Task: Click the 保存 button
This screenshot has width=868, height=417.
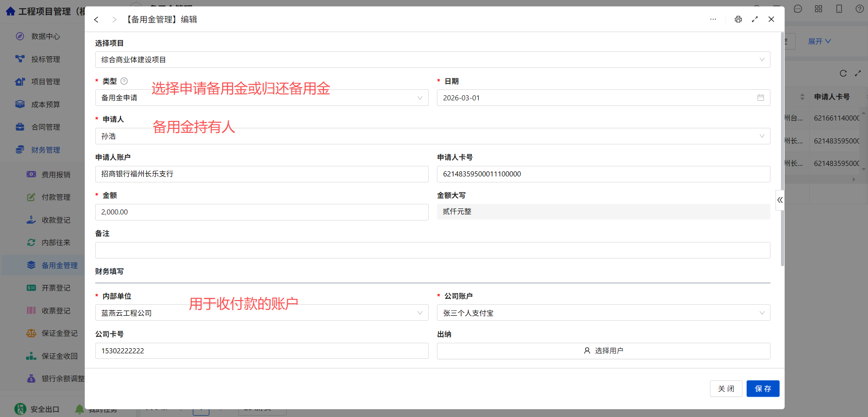Action: [x=763, y=389]
